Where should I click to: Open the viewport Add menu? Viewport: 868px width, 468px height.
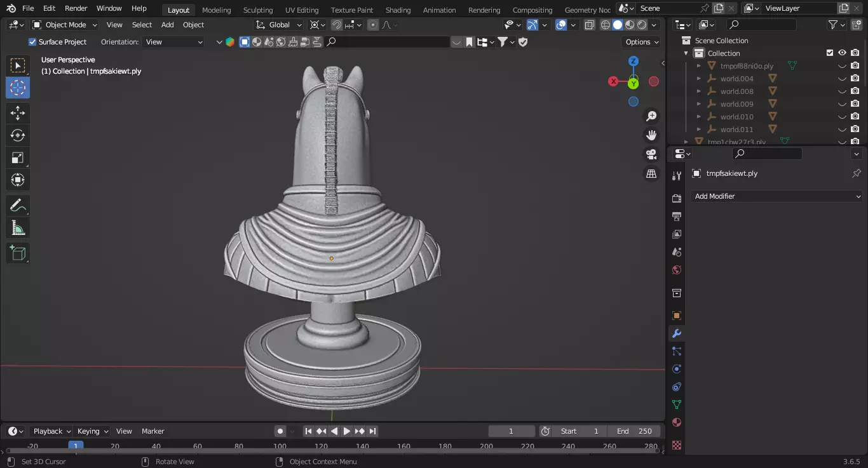tap(167, 25)
